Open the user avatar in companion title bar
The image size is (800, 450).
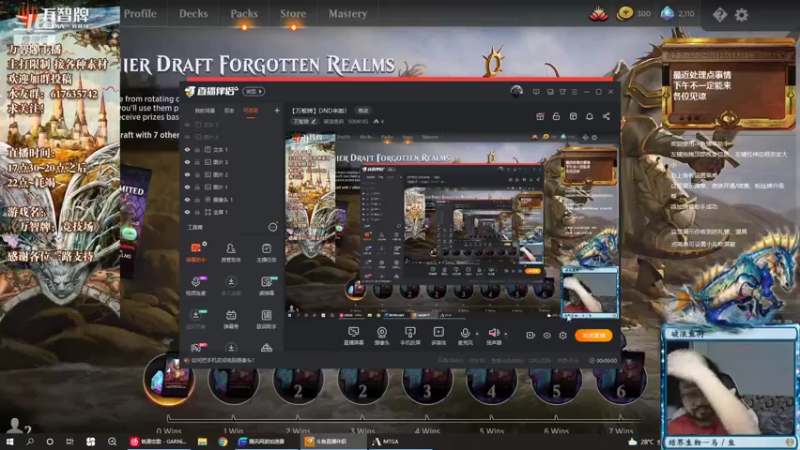click(516, 91)
